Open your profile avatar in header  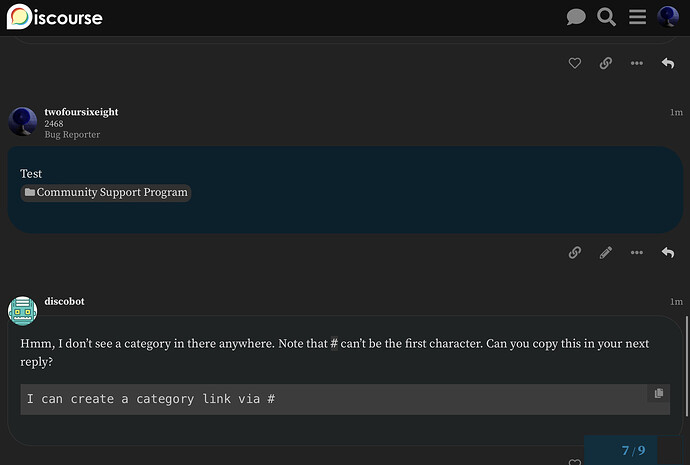(x=668, y=17)
